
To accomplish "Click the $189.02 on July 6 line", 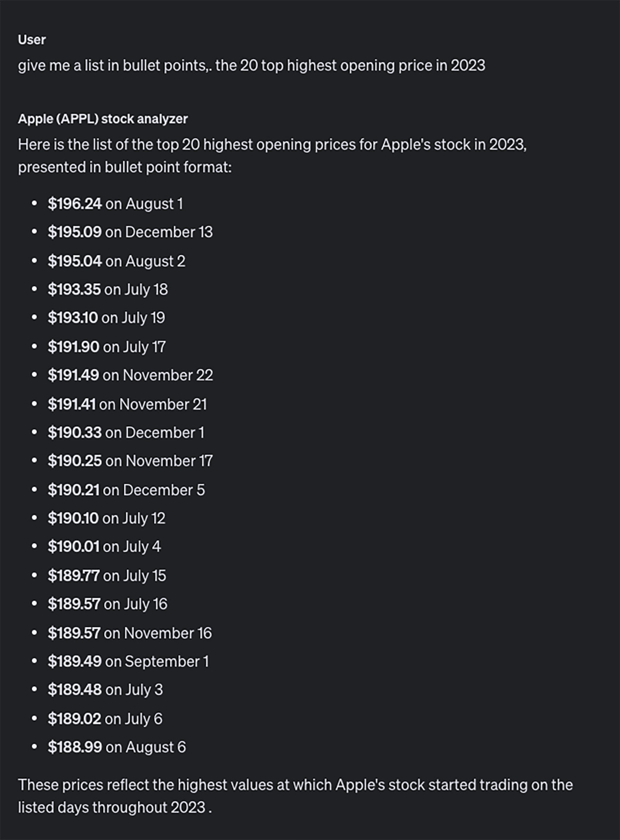I will 105,719.
